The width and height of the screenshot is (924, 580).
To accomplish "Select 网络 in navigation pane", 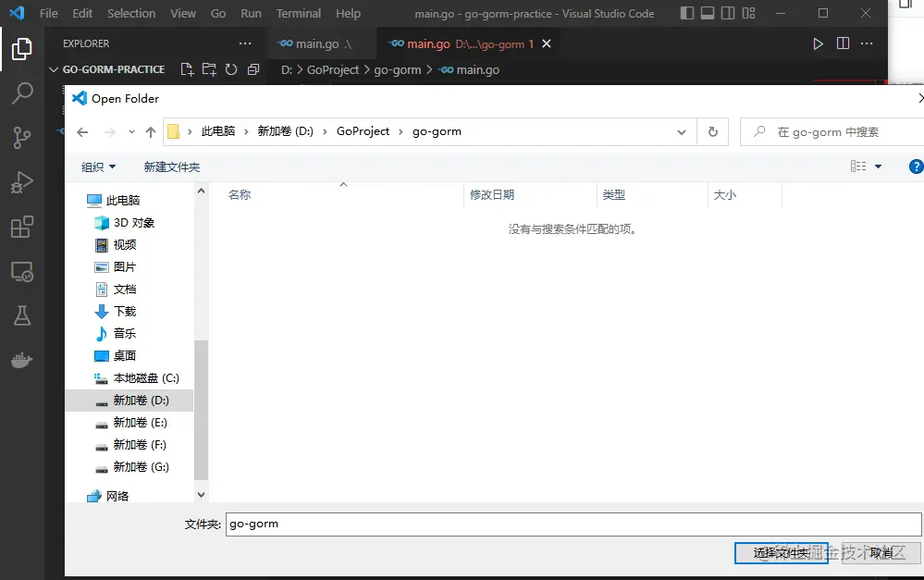I will click(x=108, y=497).
